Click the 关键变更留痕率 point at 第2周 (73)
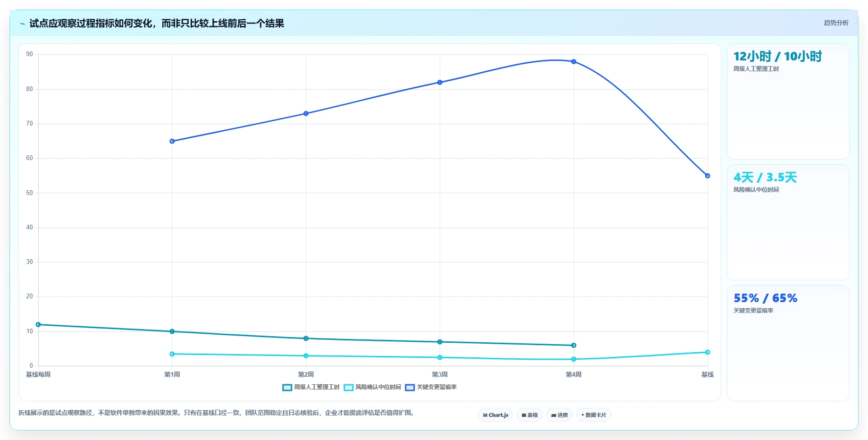 (x=306, y=114)
